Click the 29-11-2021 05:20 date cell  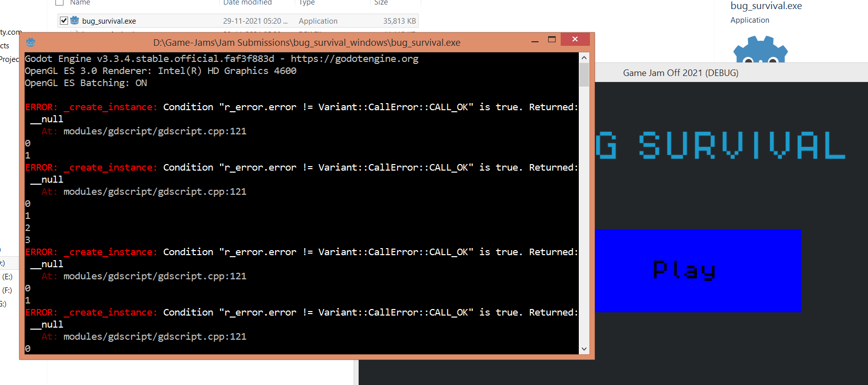tap(255, 21)
